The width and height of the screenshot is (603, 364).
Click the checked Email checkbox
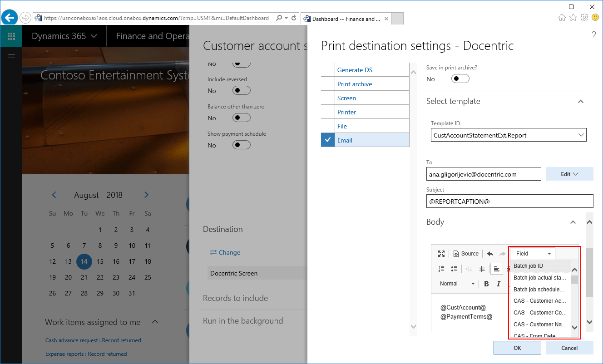click(x=327, y=140)
